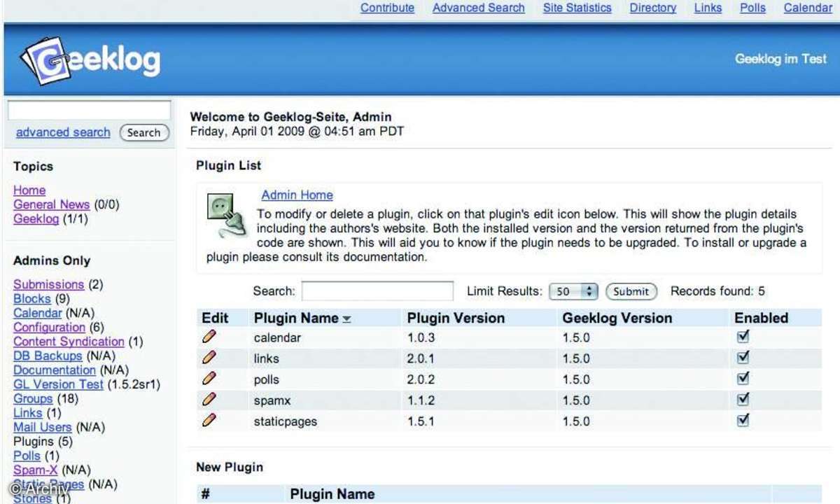Select the spamx plugin name cell
Screen dimensions: 840x504
[x=272, y=400]
